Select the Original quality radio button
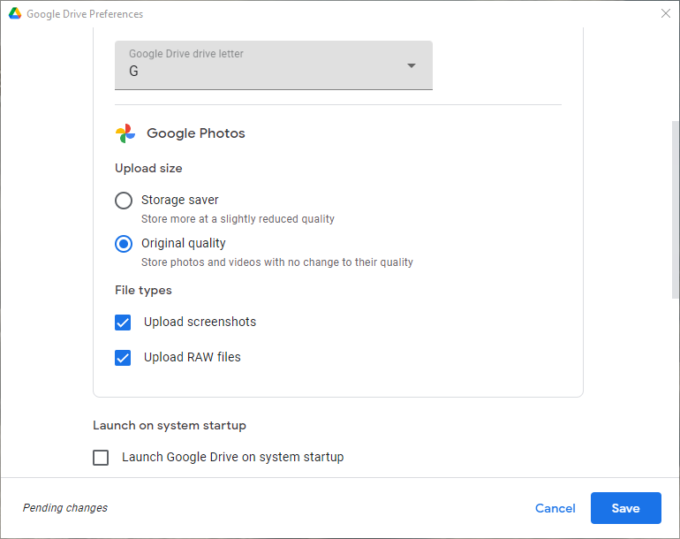 [124, 244]
